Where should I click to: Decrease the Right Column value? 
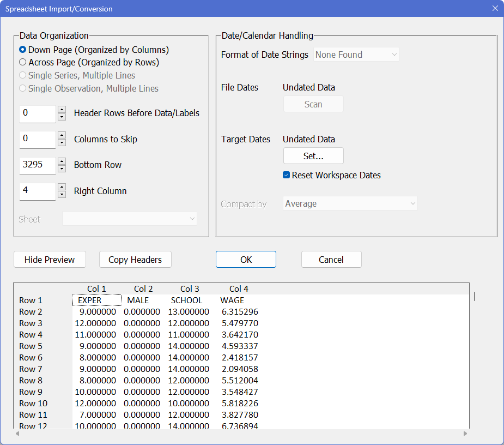click(x=62, y=195)
